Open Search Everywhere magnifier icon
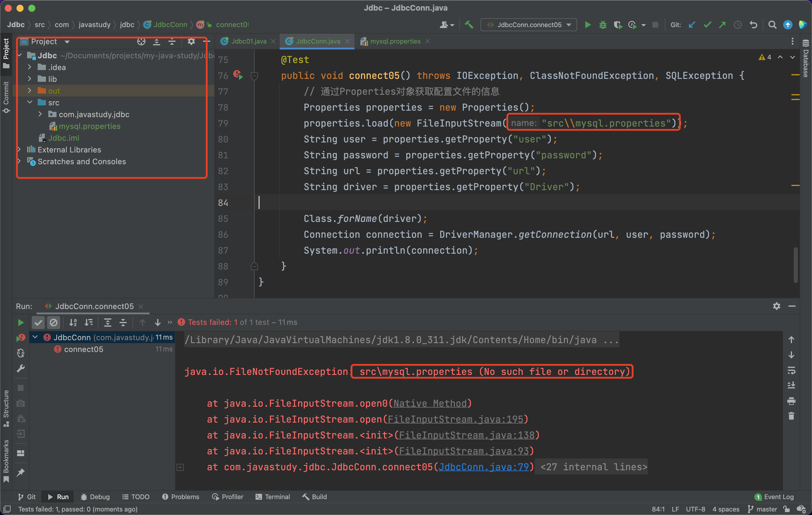Image resolution: width=812 pixels, height=515 pixels. (x=772, y=25)
